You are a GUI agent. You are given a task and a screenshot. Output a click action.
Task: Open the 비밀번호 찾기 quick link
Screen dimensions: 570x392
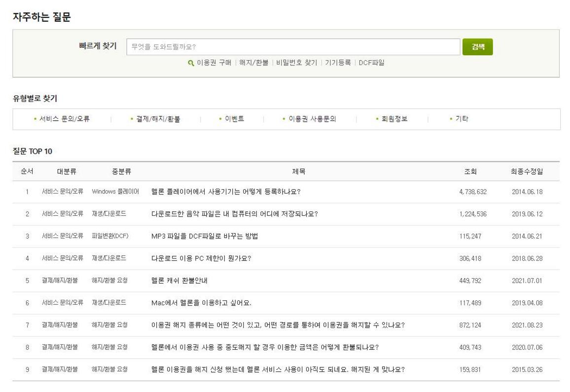[296, 63]
